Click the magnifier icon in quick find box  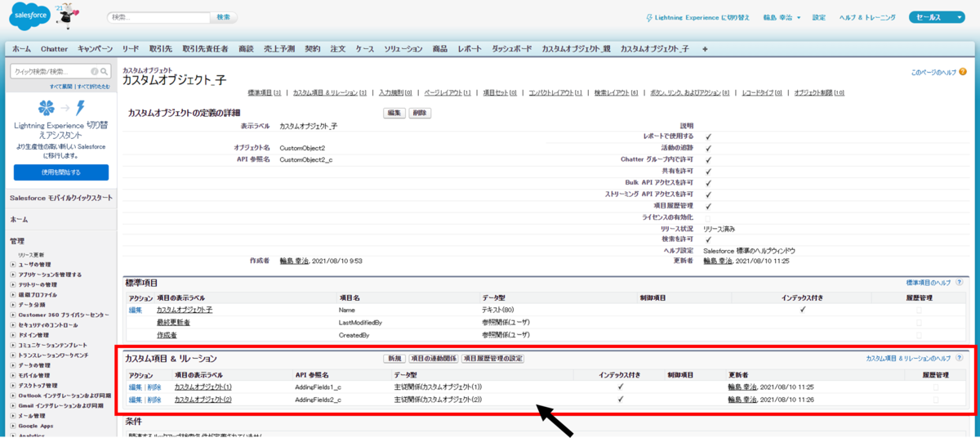105,71
